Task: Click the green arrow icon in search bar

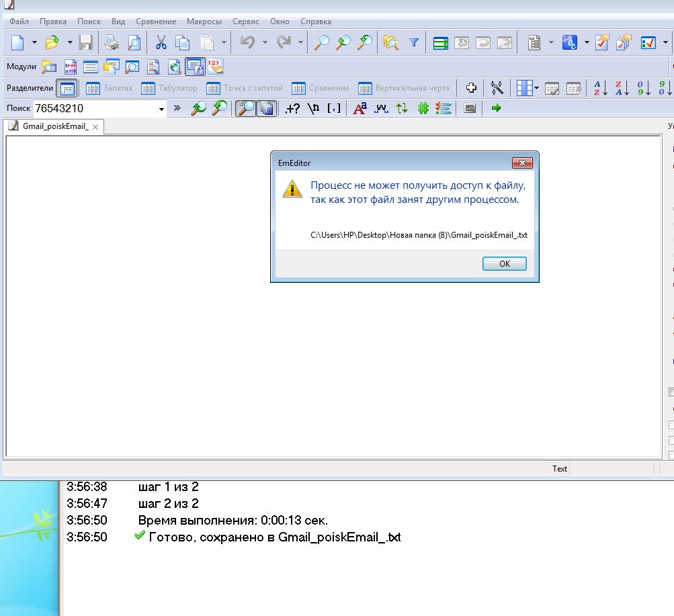Action: [x=496, y=108]
